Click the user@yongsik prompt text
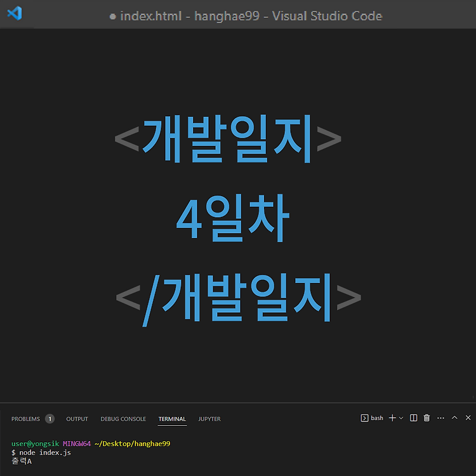Screen dimensions: 476x476 point(35,444)
